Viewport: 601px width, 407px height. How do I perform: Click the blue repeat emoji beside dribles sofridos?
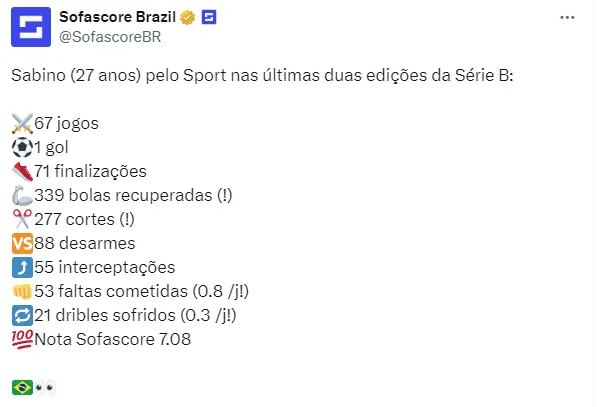coord(22,315)
